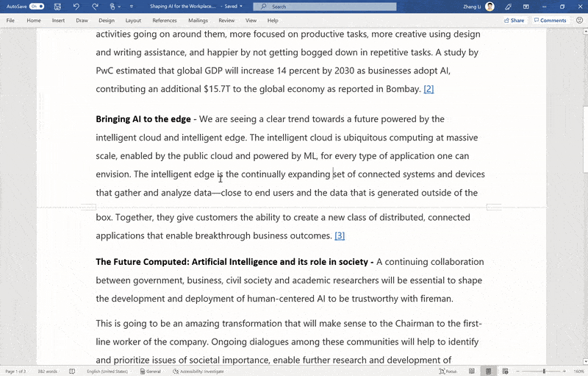Switch to the Layout tab

pyautogui.click(x=133, y=21)
